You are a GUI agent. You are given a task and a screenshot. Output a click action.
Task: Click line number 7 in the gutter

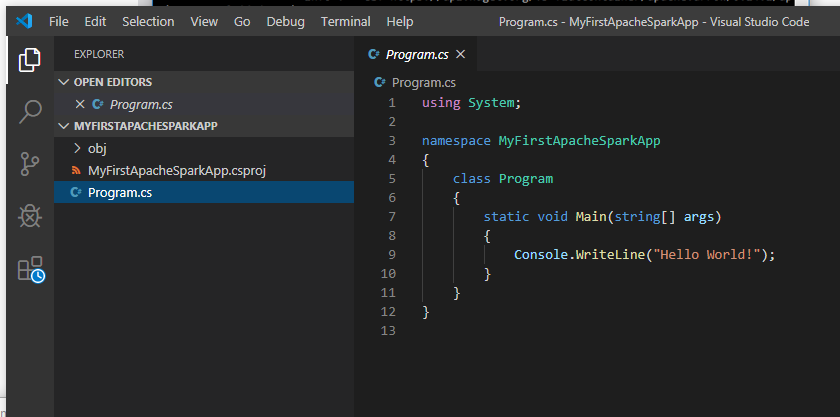point(392,217)
